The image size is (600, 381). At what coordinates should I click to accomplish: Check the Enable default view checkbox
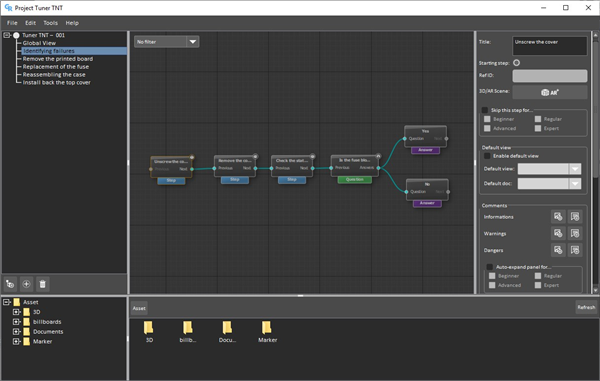[x=487, y=156]
